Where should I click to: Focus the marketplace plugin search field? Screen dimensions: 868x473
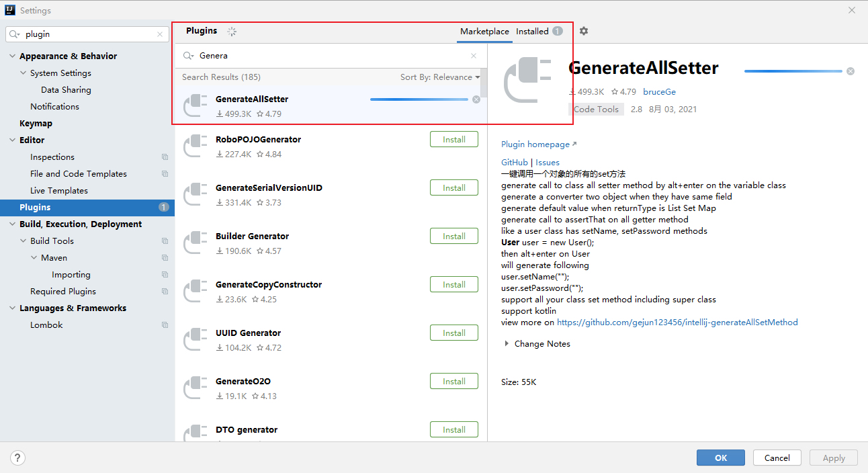click(x=331, y=56)
